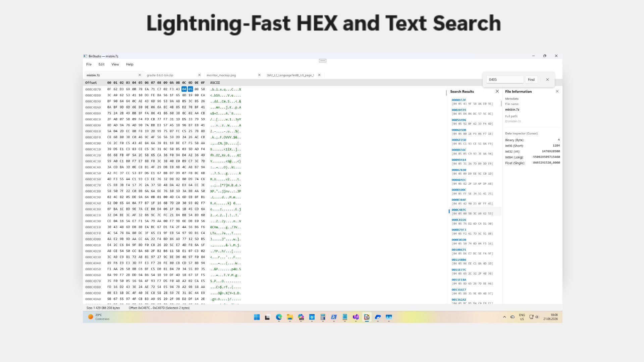Open the Help menu
This screenshot has height=362, width=644.
pyautogui.click(x=129, y=64)
